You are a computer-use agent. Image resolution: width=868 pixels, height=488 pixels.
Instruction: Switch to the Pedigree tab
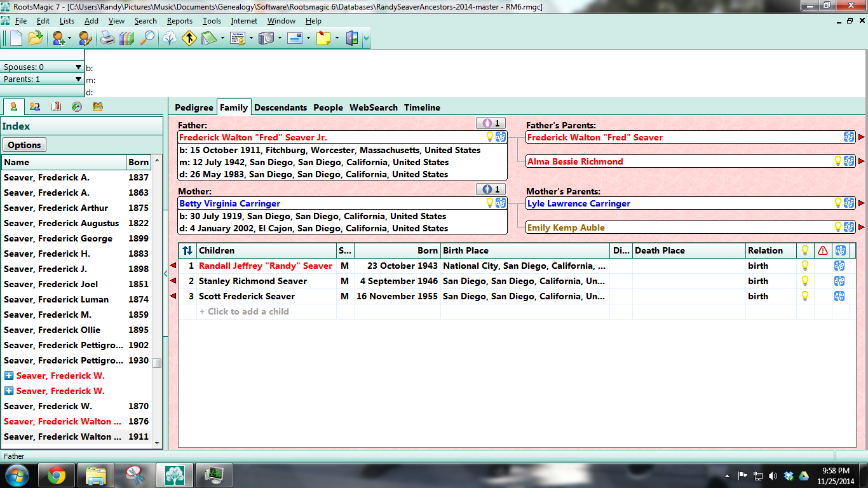(x=194, y=107)
